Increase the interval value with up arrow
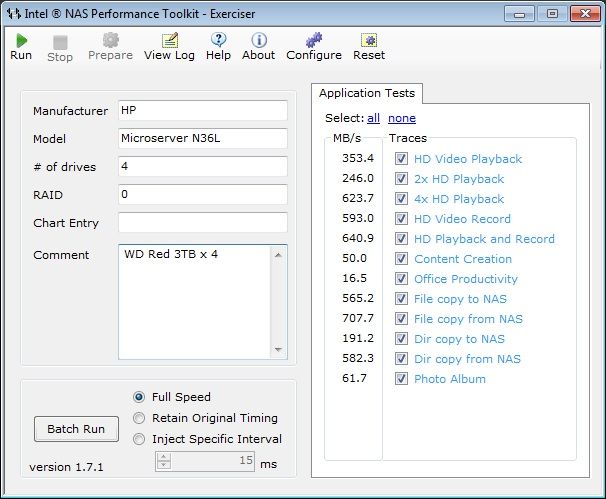This screenshot has height=499, width=606. coord(162,456)
